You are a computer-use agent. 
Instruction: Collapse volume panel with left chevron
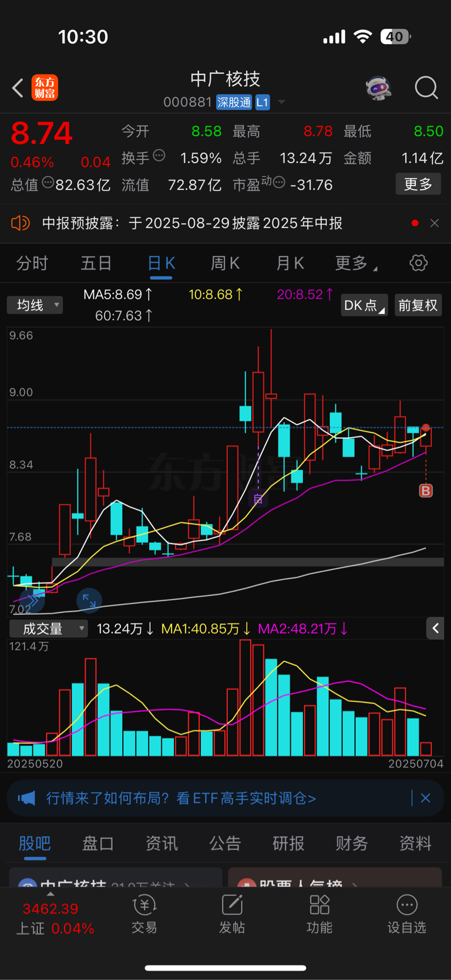(x=435, y=628)
